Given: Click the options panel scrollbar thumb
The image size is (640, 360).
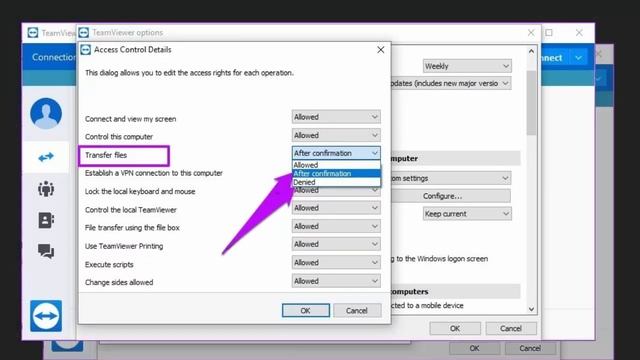Looking at the screenshot, I should [531, 103].
